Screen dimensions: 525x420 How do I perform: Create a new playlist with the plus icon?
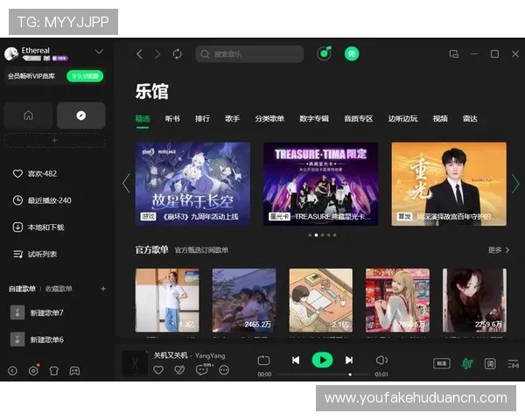tap(103, 289)
